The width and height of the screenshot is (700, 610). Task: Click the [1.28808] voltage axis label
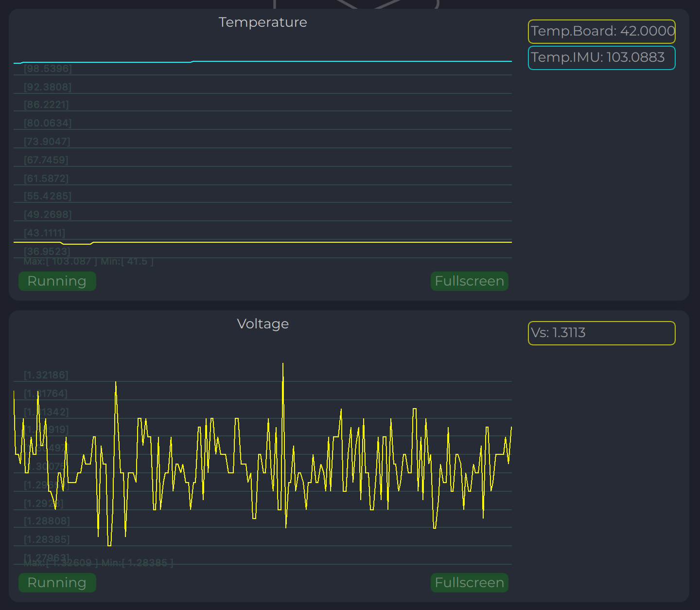point(47,521)
